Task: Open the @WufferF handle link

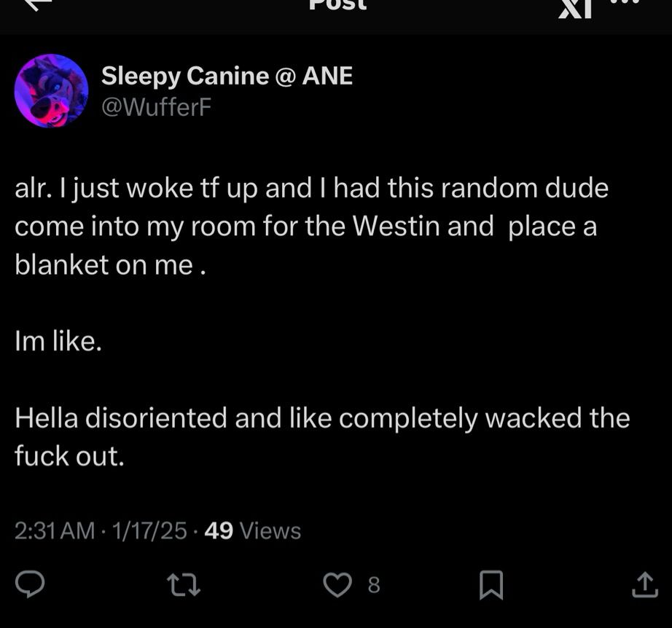Action: (x=157, y=107)
